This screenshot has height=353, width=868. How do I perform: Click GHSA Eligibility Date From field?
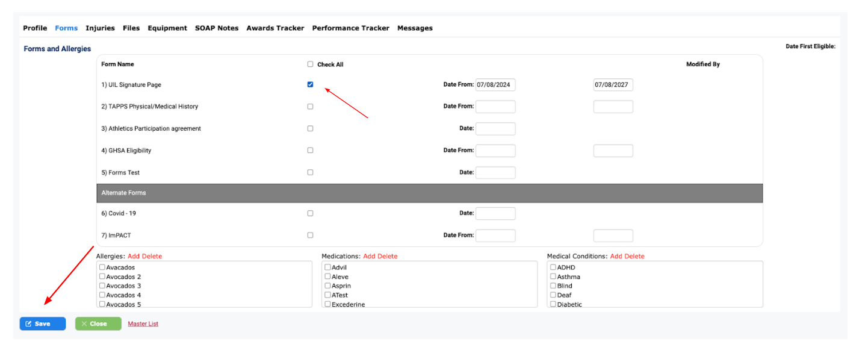tap(495, 151)
